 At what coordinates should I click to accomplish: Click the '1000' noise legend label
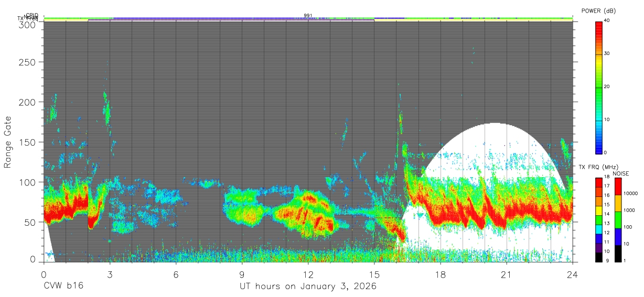click(630, 210)
